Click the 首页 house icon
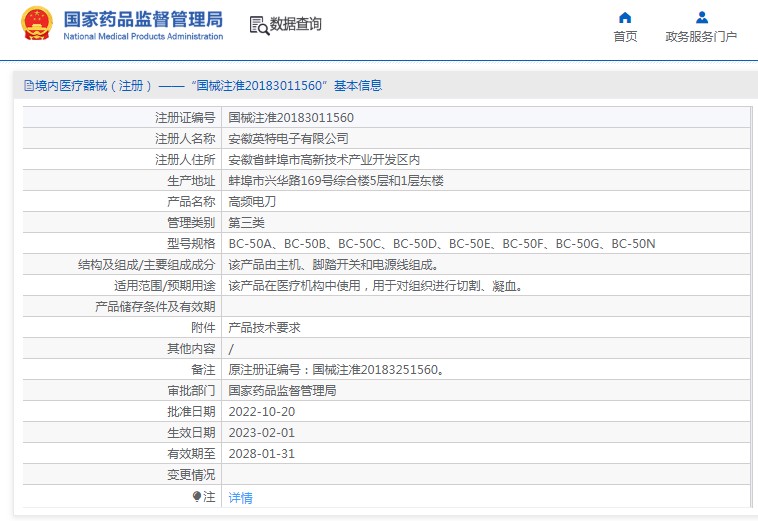 click(625, 17)
